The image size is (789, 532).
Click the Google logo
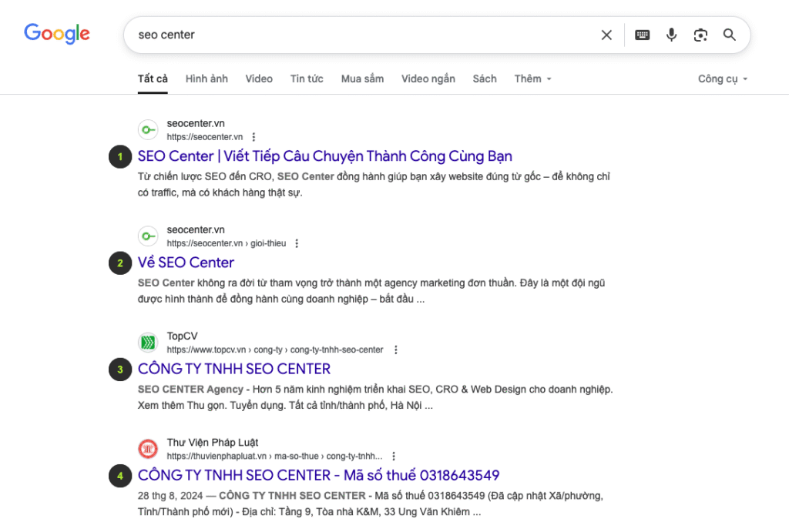tap(57, 34)
